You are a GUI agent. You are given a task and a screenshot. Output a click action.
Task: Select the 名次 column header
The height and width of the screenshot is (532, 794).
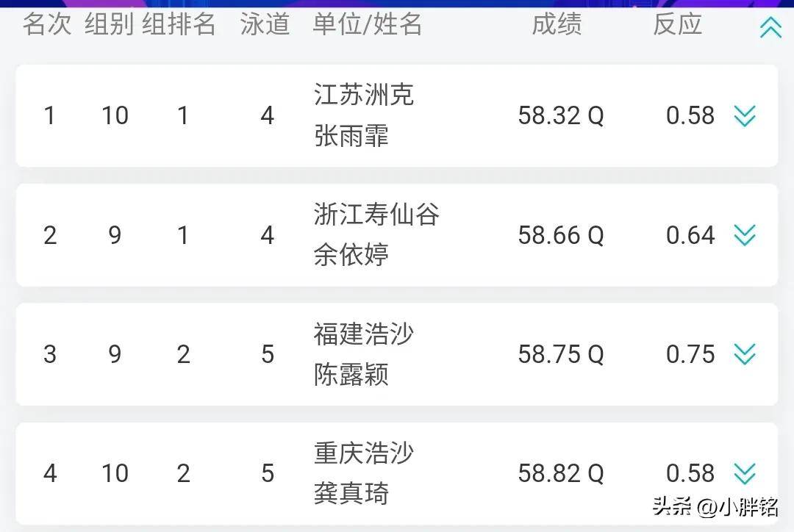click(x=47, y=24)
